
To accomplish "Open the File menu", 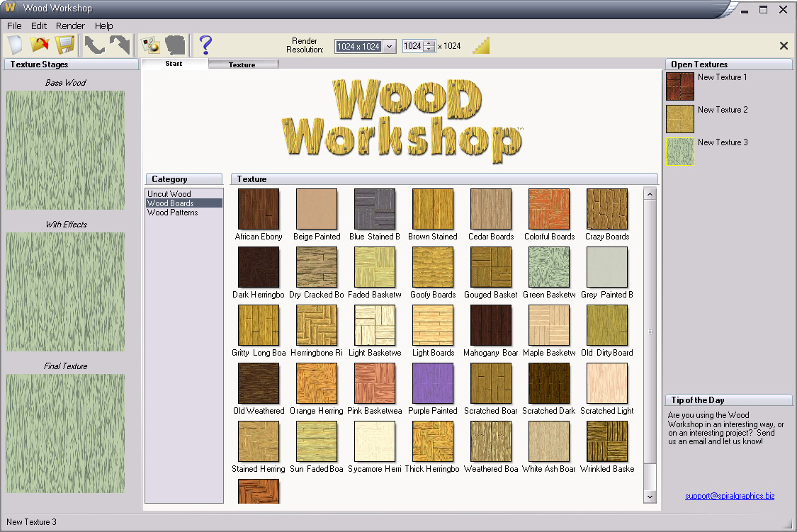I will click(14, 26).
